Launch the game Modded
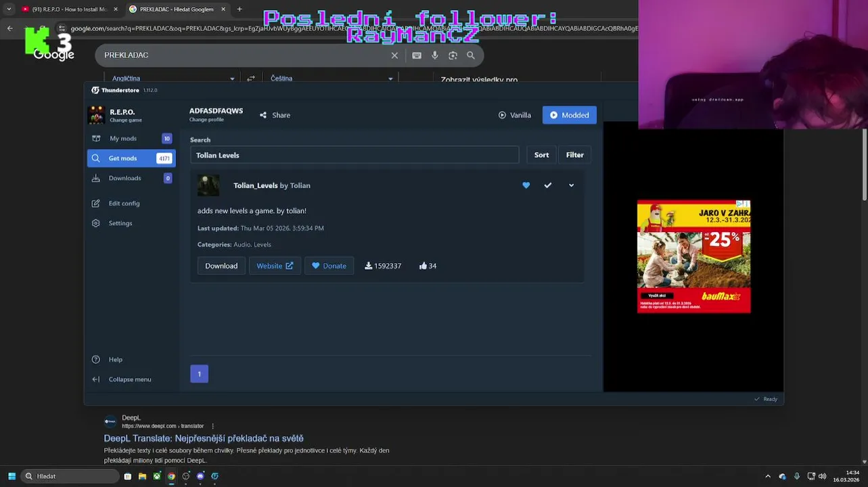The height and width of the screenshot is (487, 868). click(x=569, y=115)
